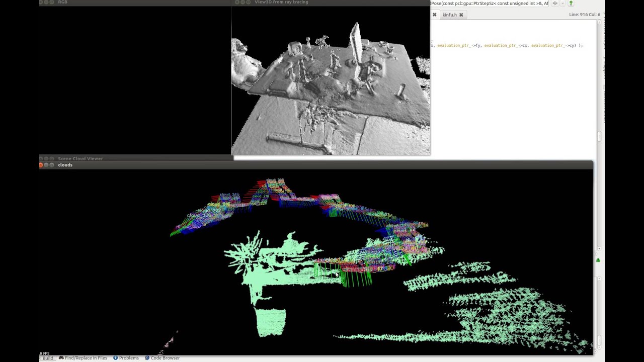
Task: Click the 3D ray traced scene view
Action: coord(331,80)
